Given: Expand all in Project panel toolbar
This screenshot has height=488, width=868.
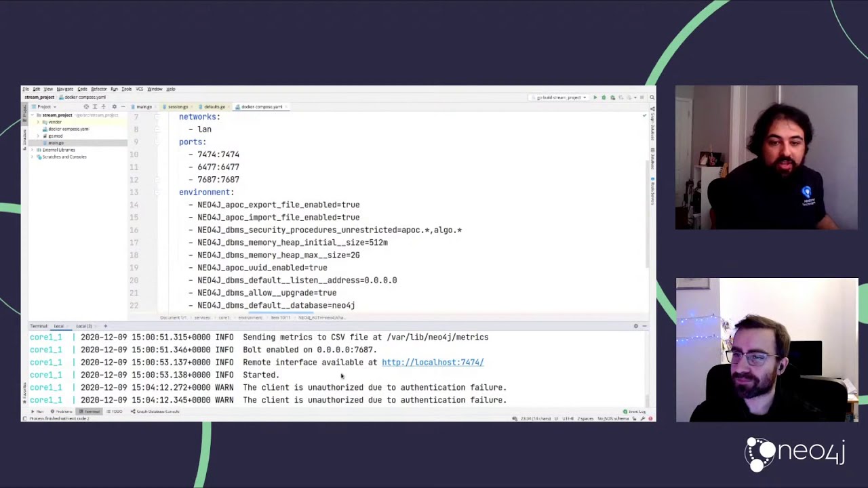Looking at the screenshot, I should [x=95, y=106].
